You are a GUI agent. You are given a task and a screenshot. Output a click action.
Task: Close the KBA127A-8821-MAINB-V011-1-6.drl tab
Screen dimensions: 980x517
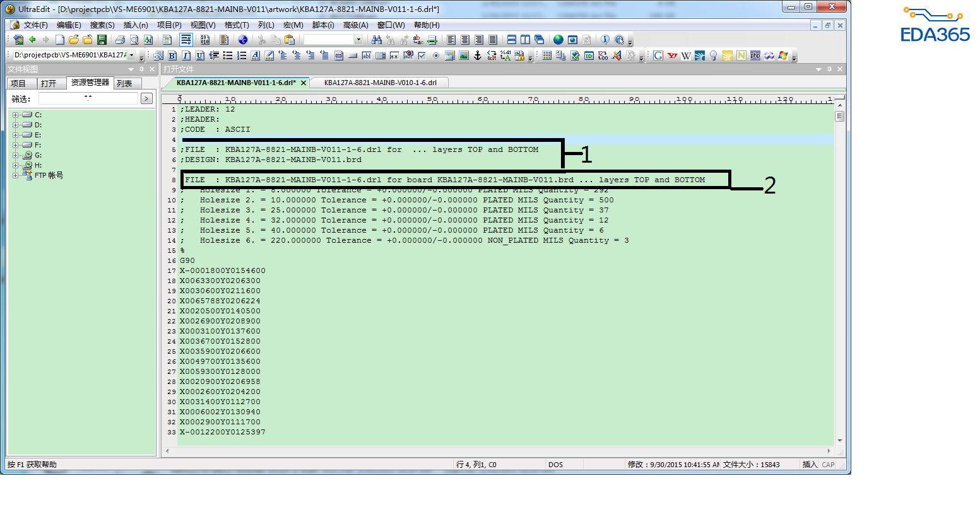[x=304, y=83]
